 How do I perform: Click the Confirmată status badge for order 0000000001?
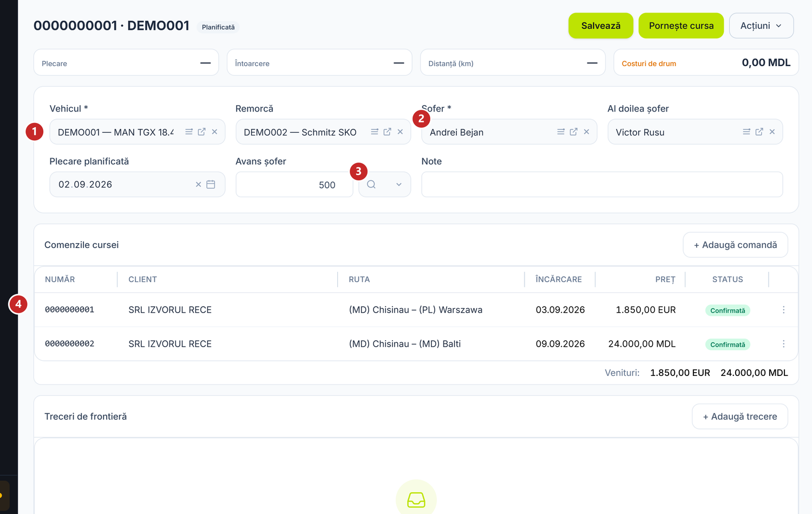click(728, 310)
